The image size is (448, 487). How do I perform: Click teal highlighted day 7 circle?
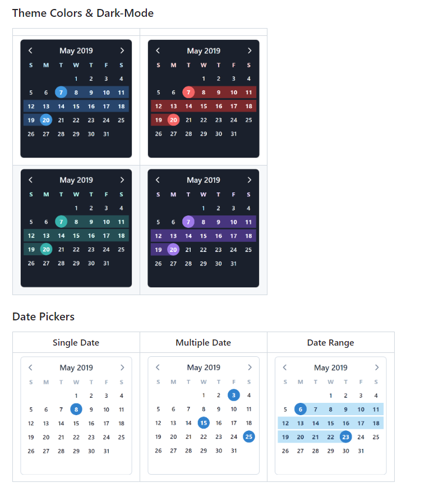[61, 222]
